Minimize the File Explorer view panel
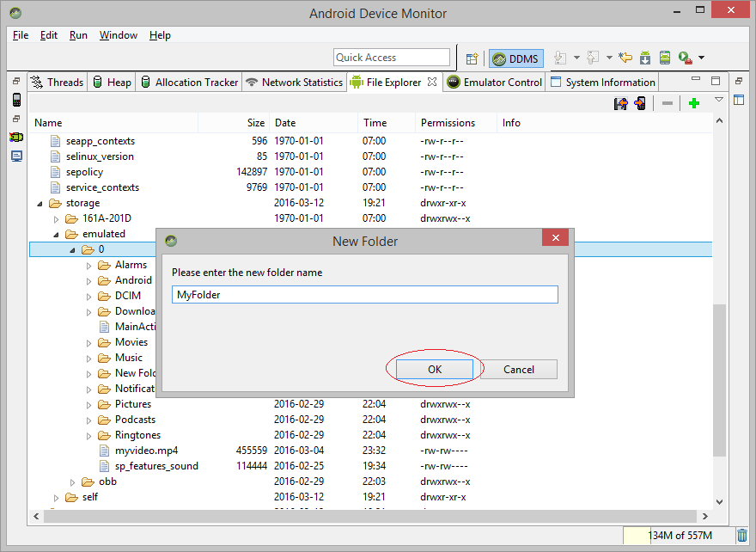The width and height of the screenshot is (756, 552). click(696, 79)
